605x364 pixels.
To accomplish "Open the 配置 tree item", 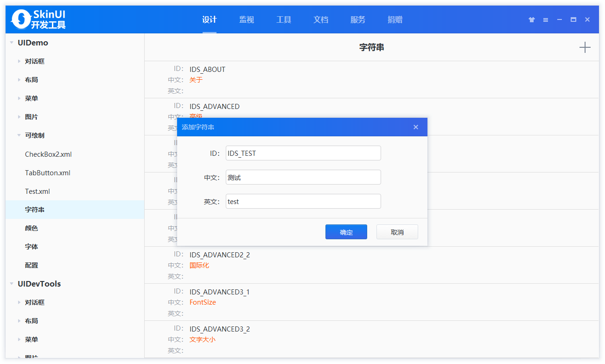I will [x=32, y=265].
